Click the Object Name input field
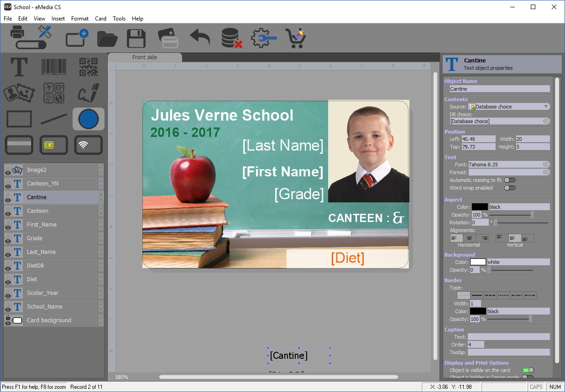 (x=500, y=89)
